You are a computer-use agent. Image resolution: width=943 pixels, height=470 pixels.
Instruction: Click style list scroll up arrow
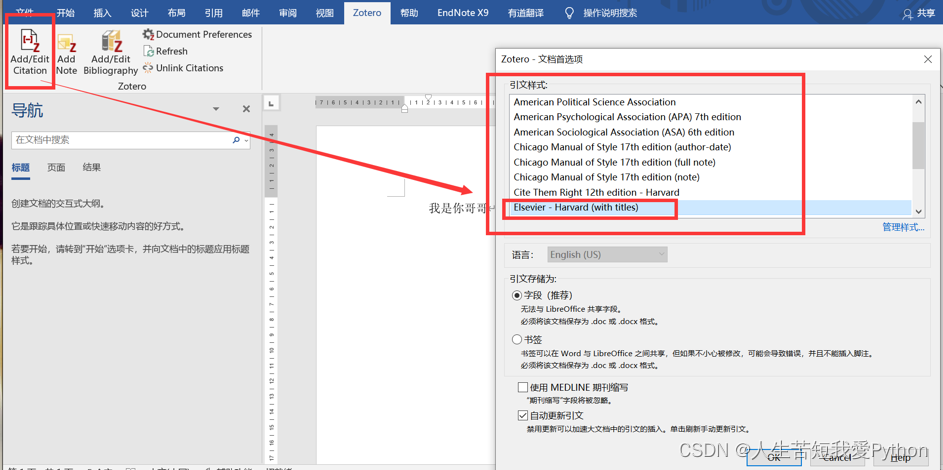pos(918,102)
